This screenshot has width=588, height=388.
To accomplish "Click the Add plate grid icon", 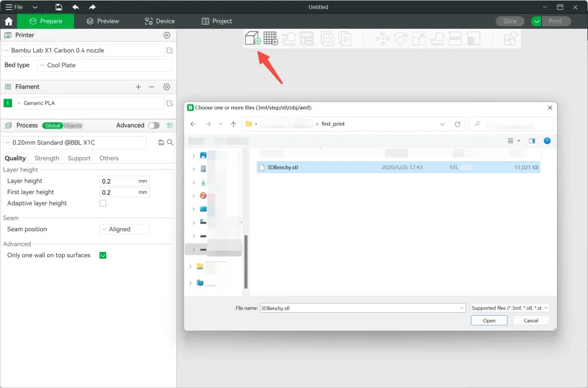I will 270,38.
